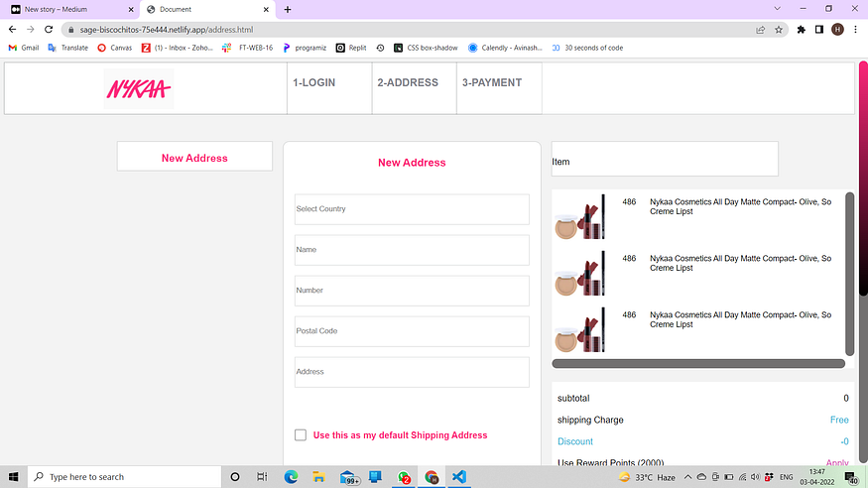Click the New Address button in the sidebar

(194, 158)
